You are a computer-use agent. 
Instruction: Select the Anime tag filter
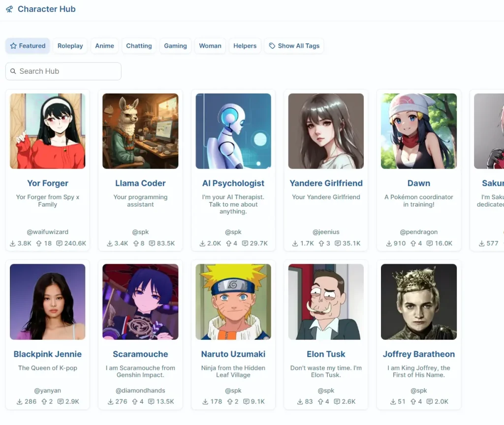point(104,46)
